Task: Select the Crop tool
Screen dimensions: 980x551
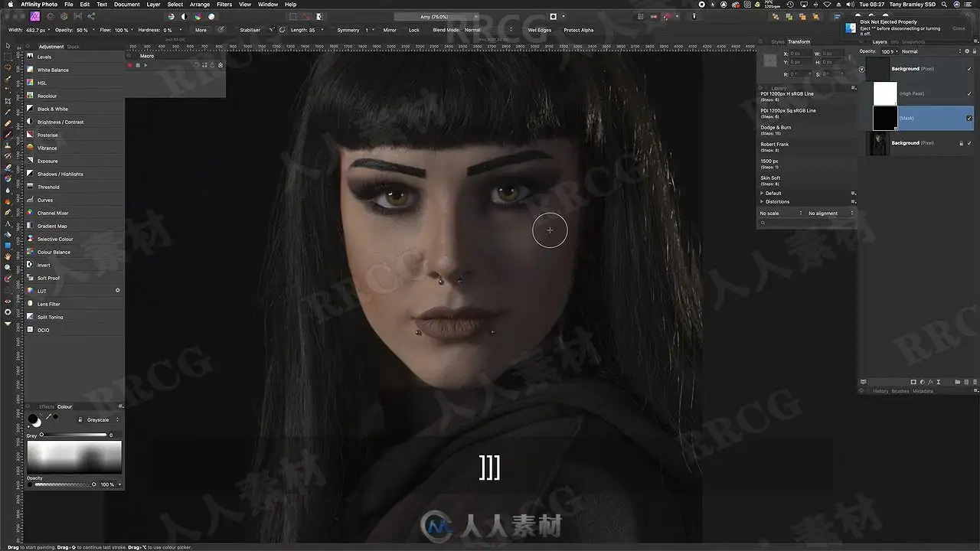Action: point(8,101)
